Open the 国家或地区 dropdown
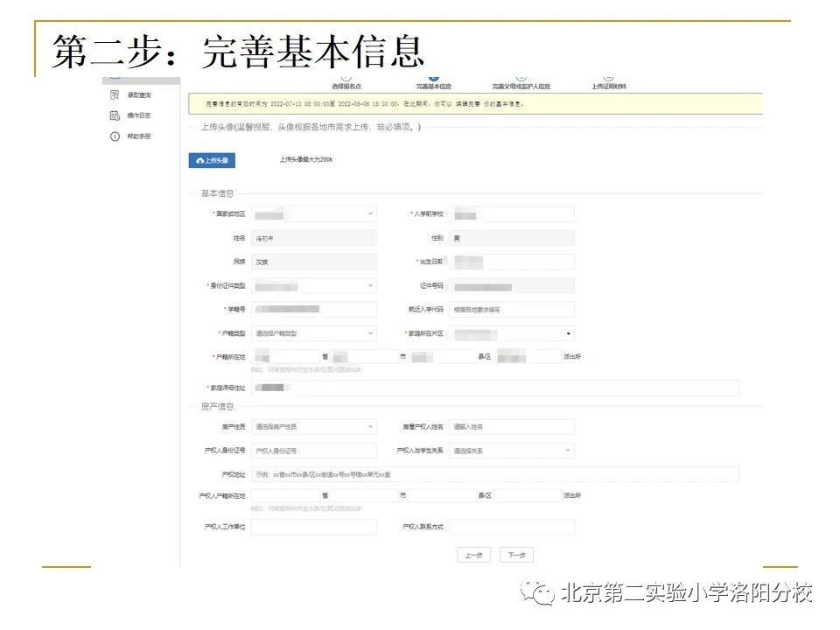840x630 pixels. point(315,213)
